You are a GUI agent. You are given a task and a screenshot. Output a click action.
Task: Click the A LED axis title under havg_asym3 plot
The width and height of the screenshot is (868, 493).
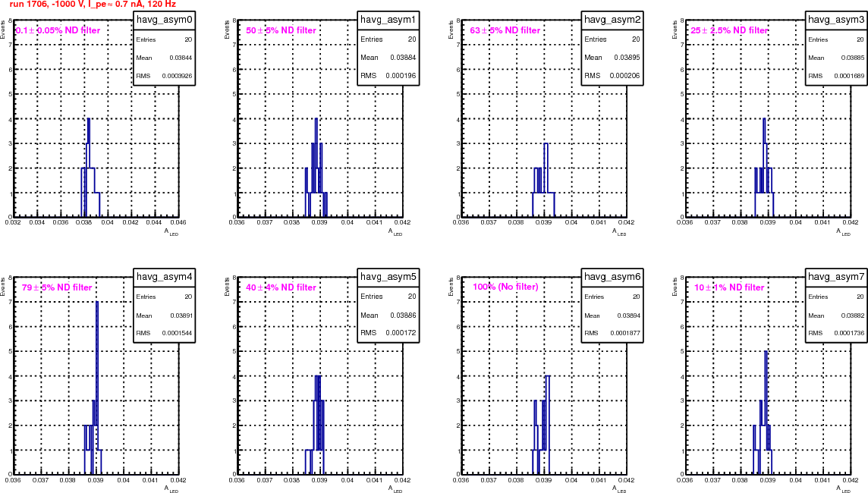pyautogui.click(x=843, y=232)
